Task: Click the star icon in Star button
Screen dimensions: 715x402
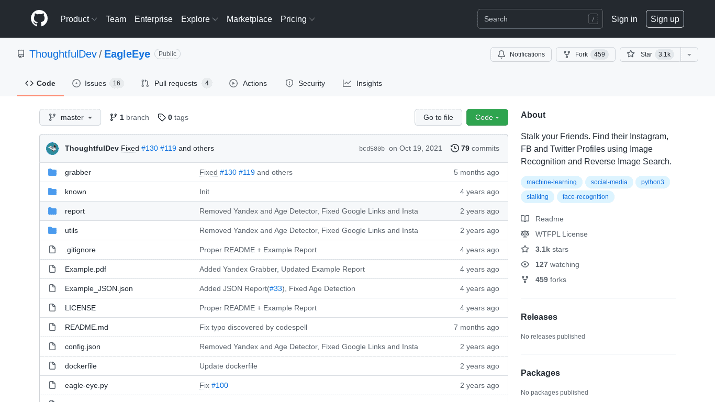Action: click(631, 54)
